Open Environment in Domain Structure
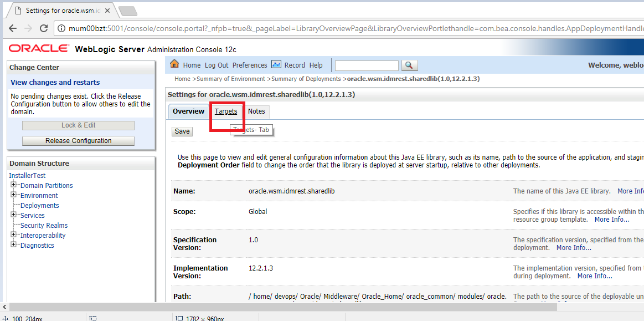 click(39, 195)
